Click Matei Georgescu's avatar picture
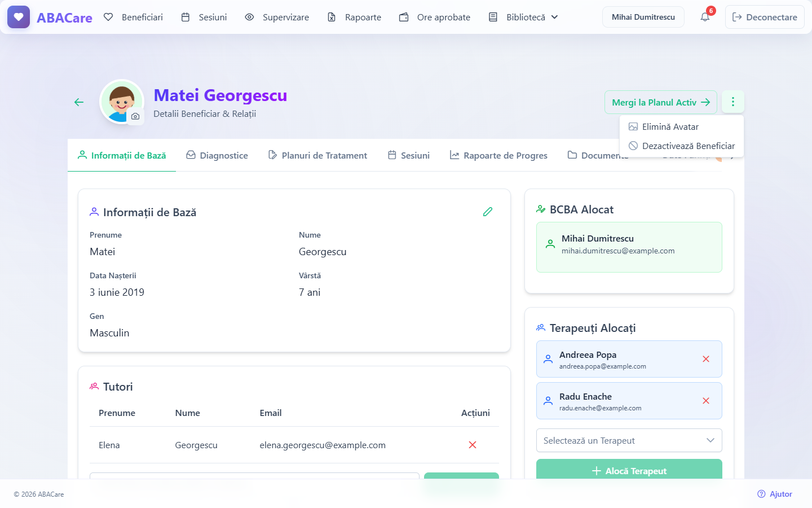This screenshot has height=508, width=812. [121, 102]
